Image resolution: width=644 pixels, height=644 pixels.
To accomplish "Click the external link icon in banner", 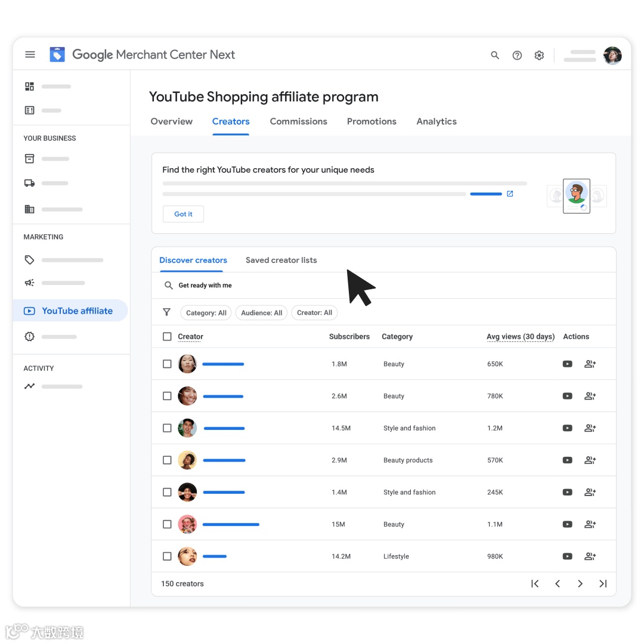I will 510,193.
